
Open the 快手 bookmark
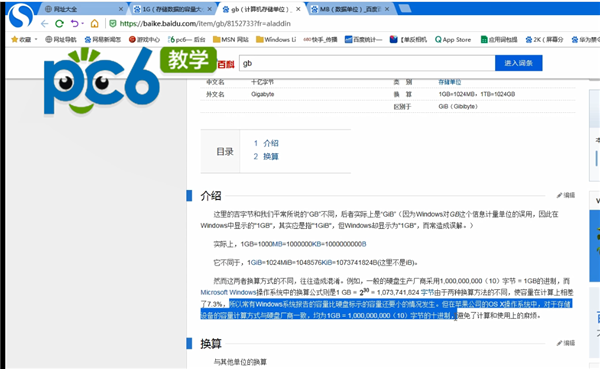pos(320,39)
